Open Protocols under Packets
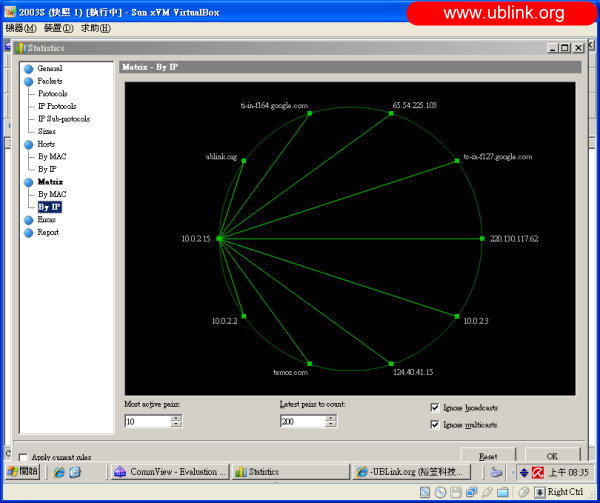600x503 pixels. coord(53,94)
